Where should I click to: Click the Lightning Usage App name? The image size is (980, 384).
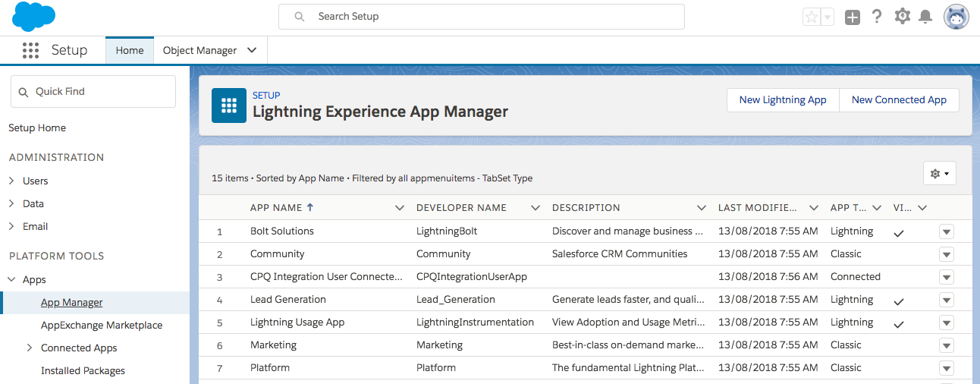(297, 322)
